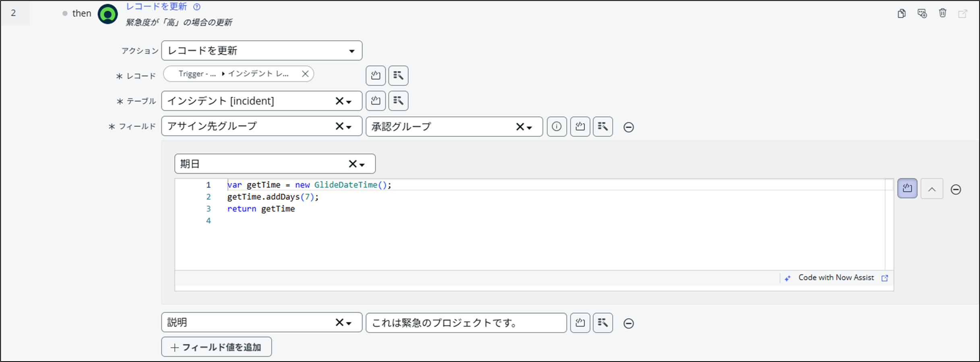
Task: Open the data pill picker beside レコード field
Action: (398, 76)
